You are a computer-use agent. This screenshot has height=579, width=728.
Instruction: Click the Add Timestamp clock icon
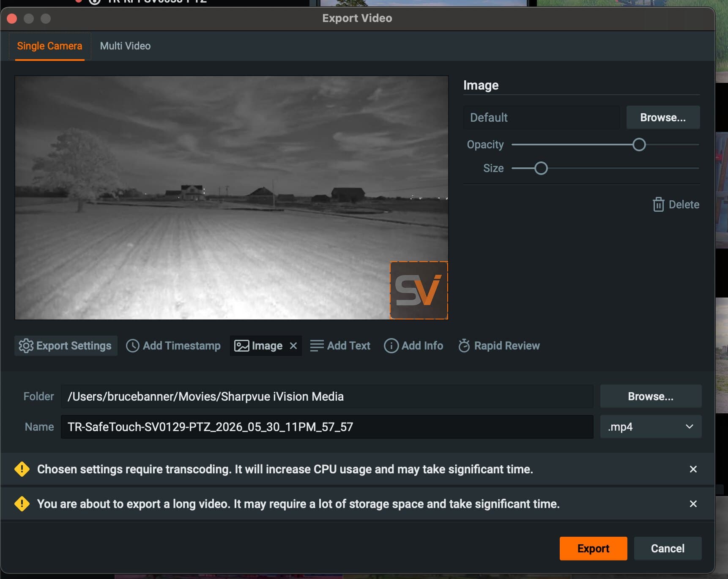(132, 346)
